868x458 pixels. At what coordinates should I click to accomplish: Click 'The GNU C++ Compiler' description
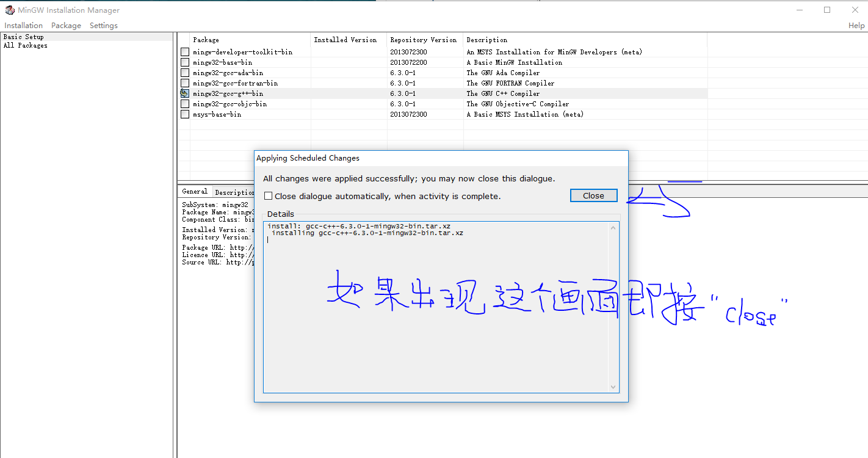pyautogui.click(x=503, y=93)
